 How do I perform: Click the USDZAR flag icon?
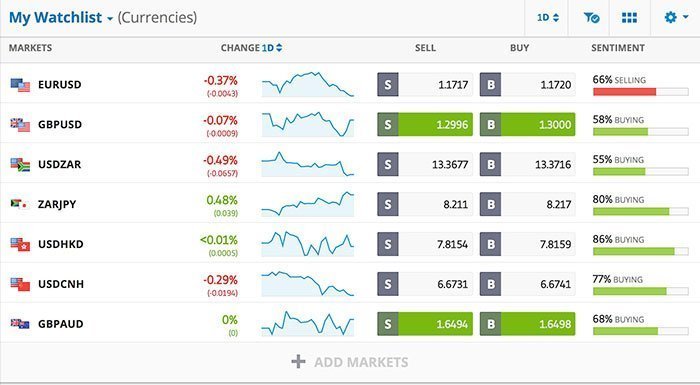20,164
